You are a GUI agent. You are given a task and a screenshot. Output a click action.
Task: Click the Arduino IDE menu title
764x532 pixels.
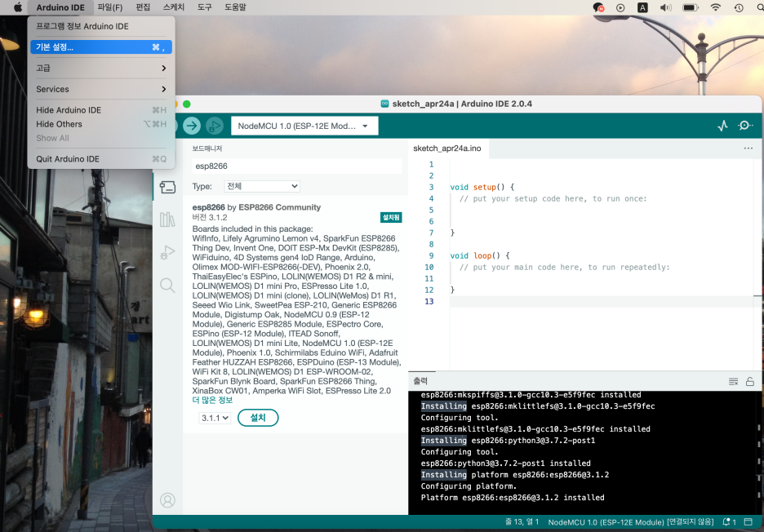point(60,7)
